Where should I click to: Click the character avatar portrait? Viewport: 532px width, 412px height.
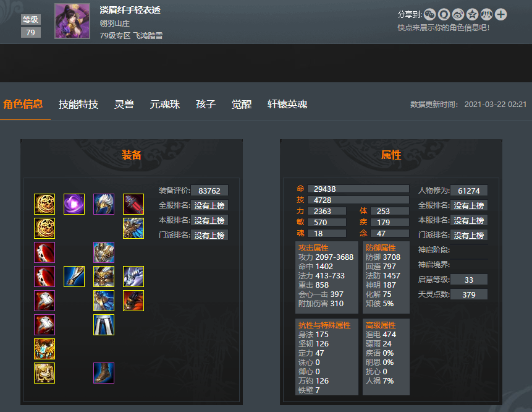(72, 21)
